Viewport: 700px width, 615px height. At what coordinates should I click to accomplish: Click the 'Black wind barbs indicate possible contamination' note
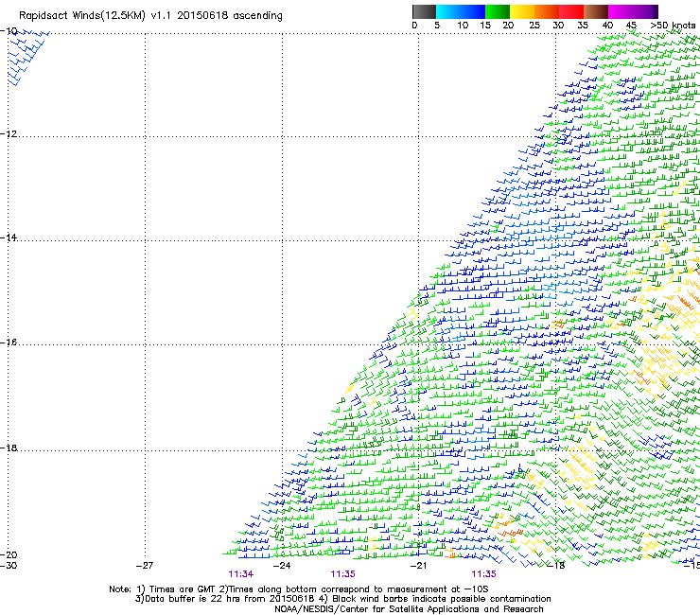[442, 599]
